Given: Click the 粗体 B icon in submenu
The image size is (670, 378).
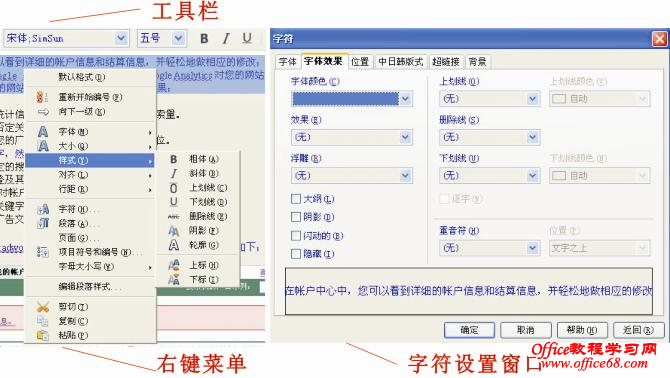Looking at the screenshot, I should tap(173, 159).
